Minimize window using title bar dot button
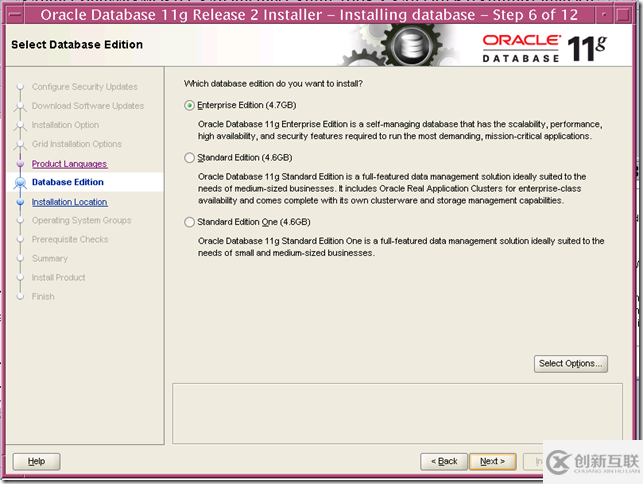 604,15
